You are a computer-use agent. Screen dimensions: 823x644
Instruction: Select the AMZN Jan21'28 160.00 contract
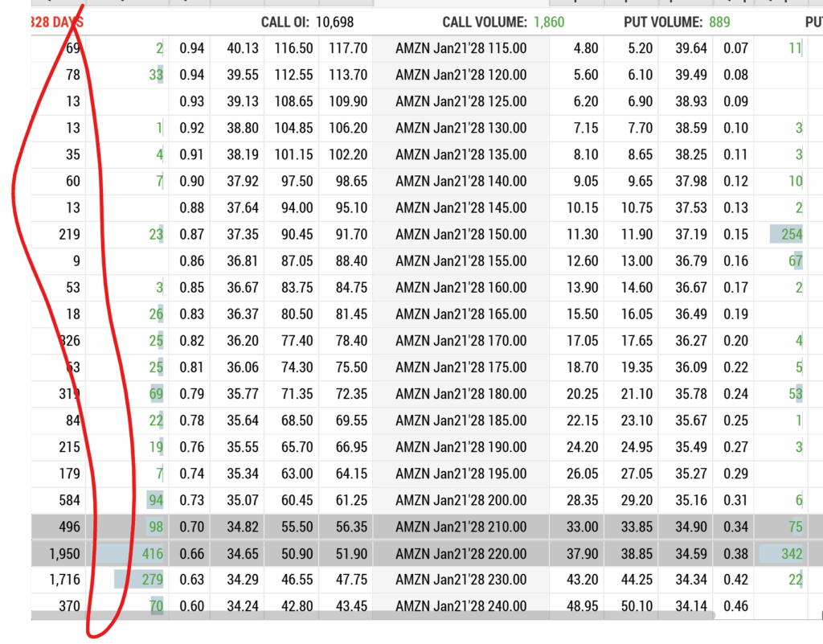coord(461,288)
